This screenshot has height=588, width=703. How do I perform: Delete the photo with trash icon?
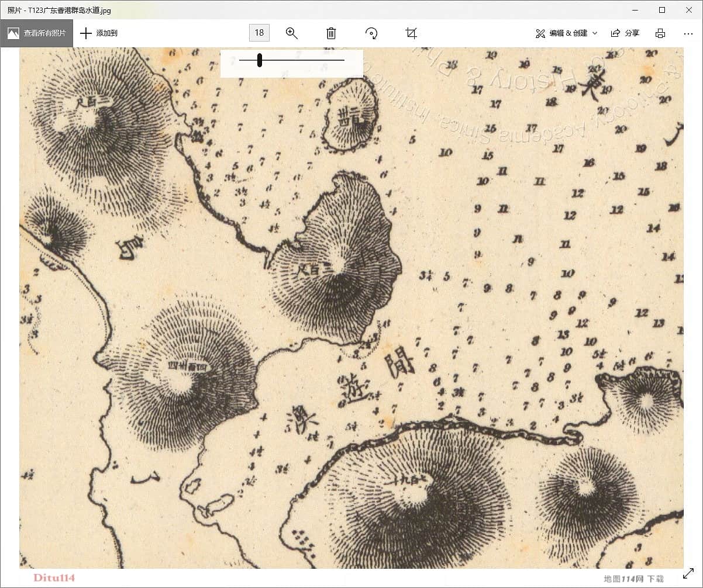331,33
